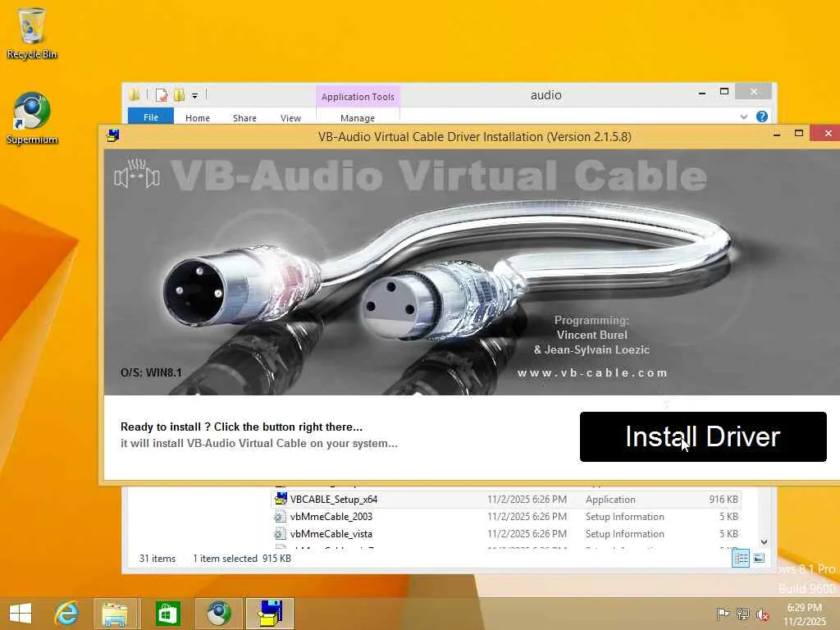Open Supermium desktop shortcut
Viewport: 840px width, 630px height.
coord(32,118)
